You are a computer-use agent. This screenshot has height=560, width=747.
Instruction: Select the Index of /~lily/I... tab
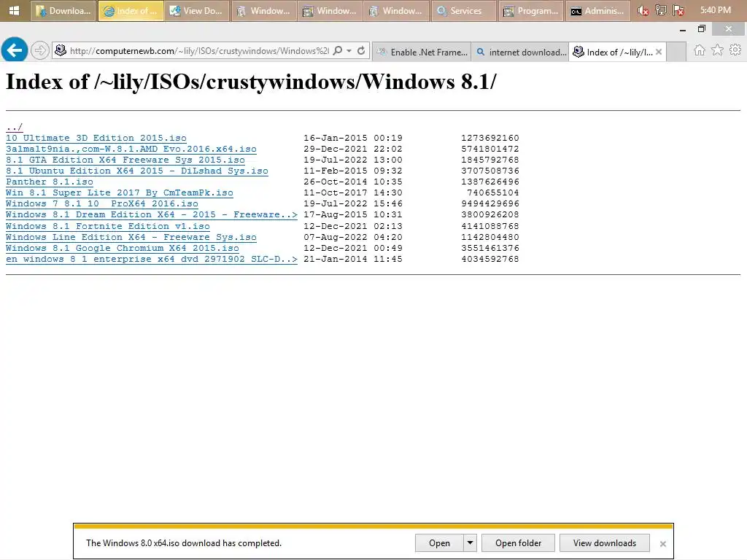[617, 52]
